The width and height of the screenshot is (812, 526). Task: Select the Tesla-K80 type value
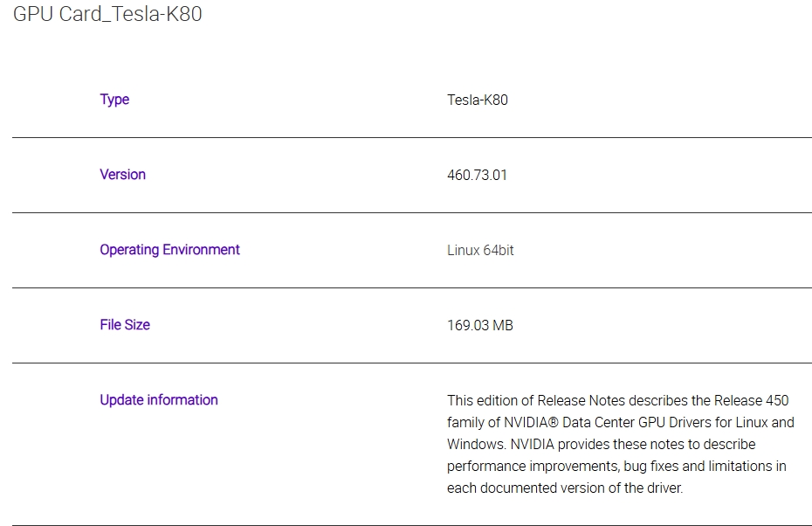[x=477, y=100]
